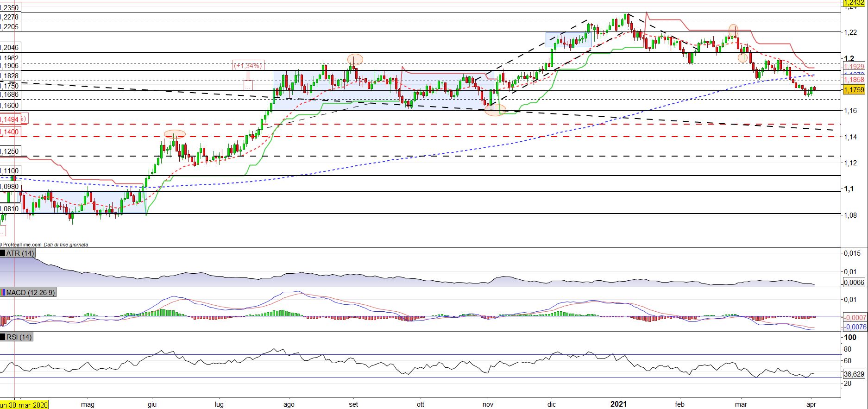Click the black ATR color swatch icon

click(3, 253)
